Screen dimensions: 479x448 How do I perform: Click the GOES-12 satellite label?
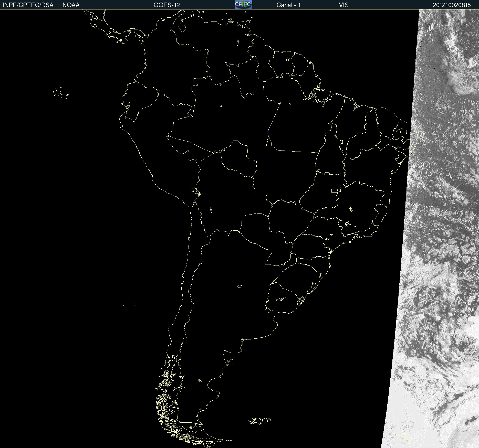pyautogui.click(x=167, y=5)
